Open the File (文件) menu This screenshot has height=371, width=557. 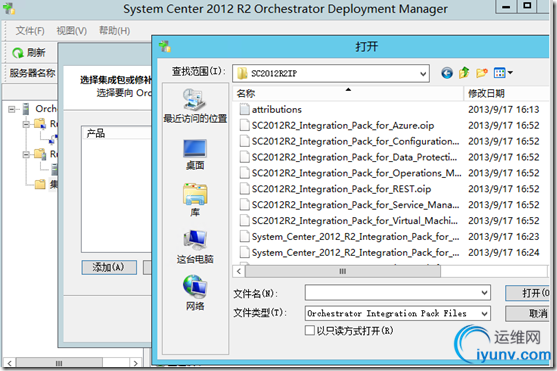[30, 31]
